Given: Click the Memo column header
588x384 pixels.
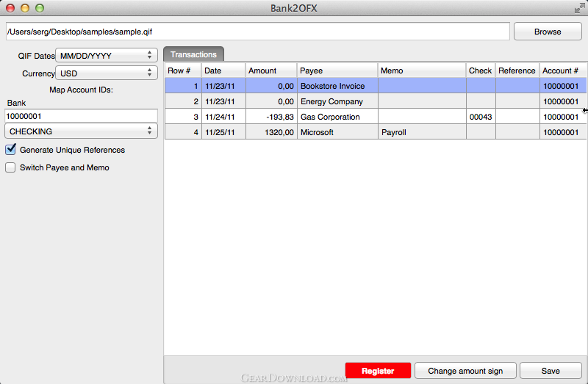Looking at the screenshot, I should point(422,70).
